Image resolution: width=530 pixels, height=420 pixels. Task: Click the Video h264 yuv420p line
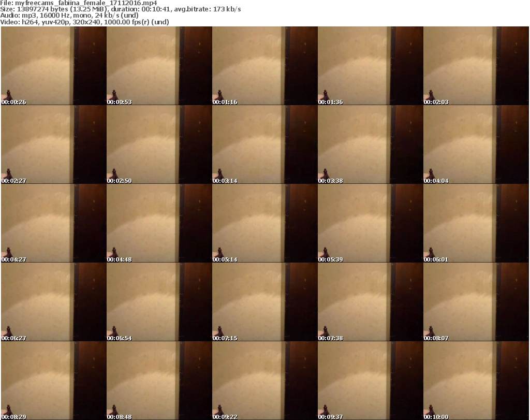(84, 22)
